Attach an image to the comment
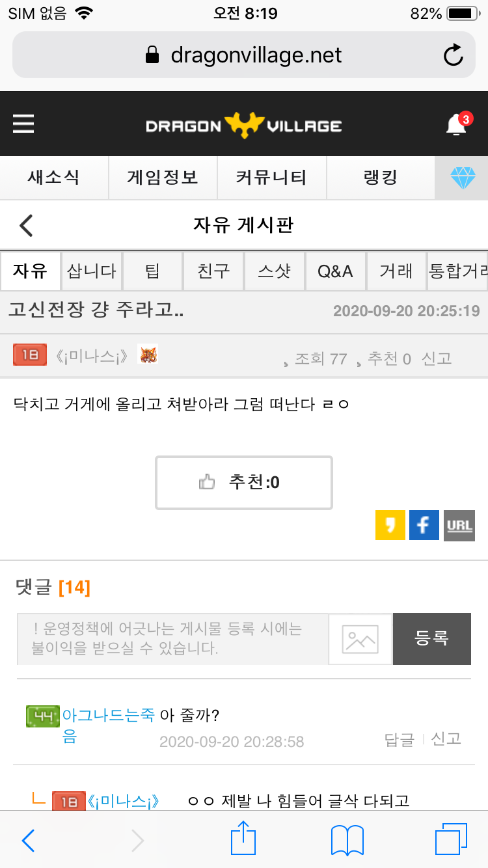This screenshot has height=868, width=488. pos(360,639)
